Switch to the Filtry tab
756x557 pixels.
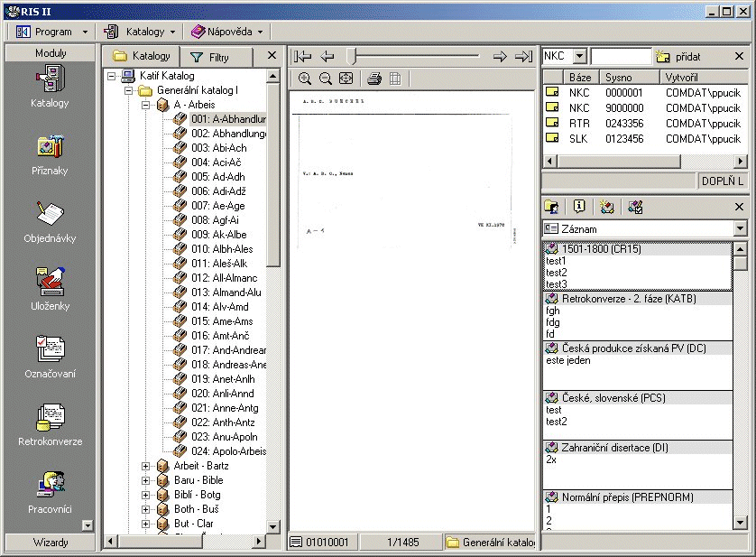(x=210, y=57)
